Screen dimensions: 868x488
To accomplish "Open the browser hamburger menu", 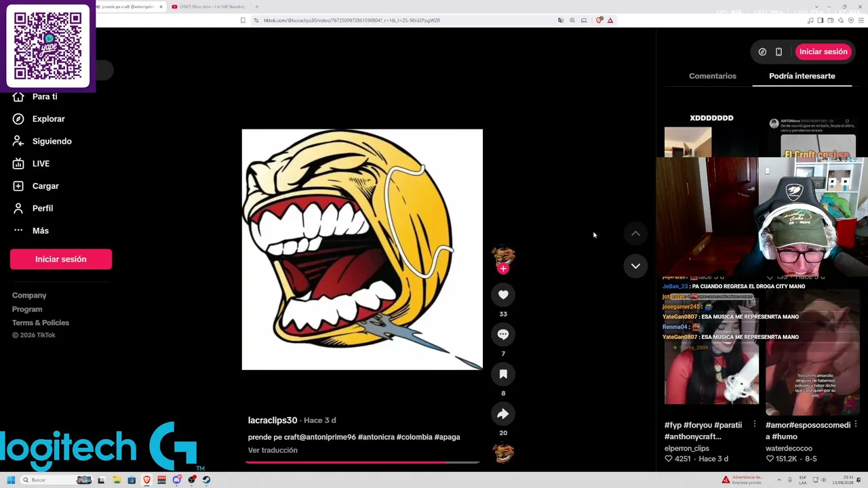I will tap(861, 20).
